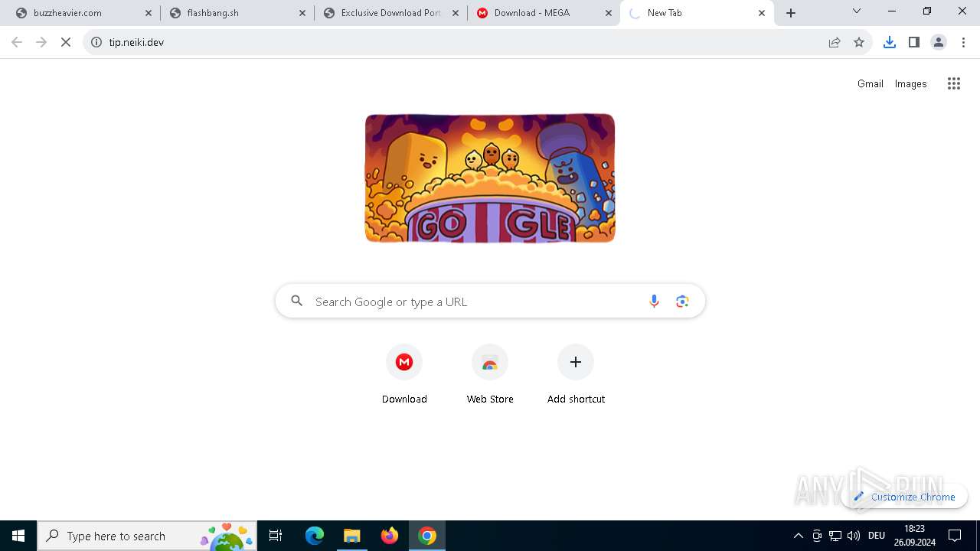Show hidden system tray icons
The image size is (980, 551).
[799, 536]
